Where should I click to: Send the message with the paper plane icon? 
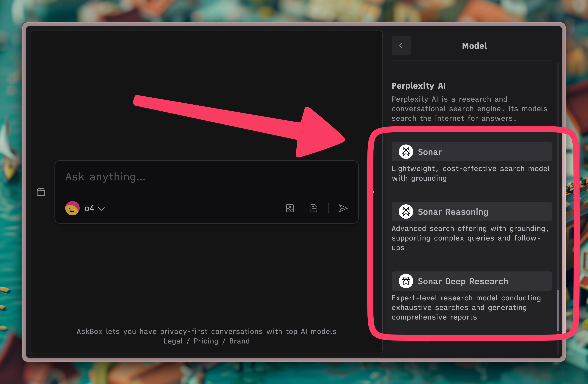click(x=343, y=208)
